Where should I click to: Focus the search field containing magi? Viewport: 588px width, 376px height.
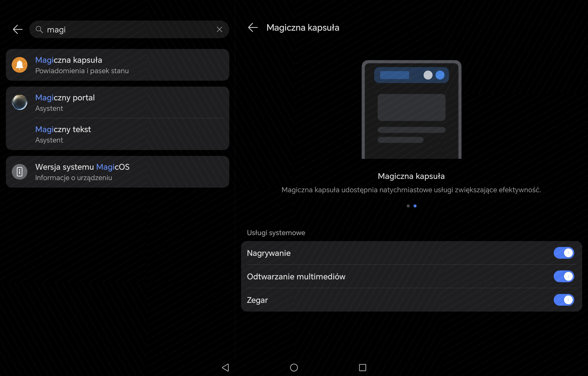[129, 29]
